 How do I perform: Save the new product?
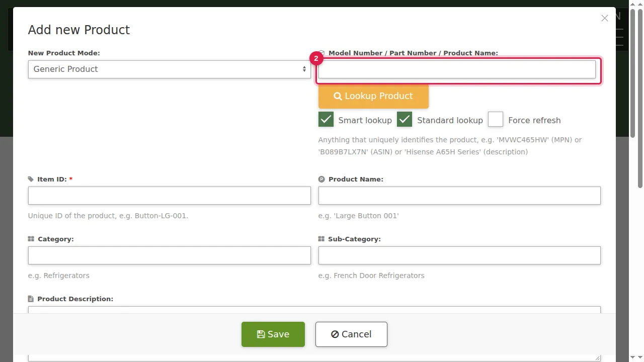tap(273, 334)
